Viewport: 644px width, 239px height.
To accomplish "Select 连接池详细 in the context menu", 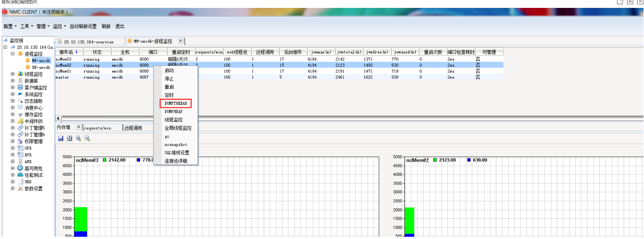I will [176, 161].
